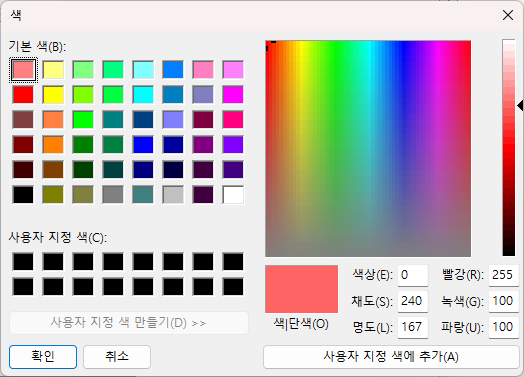Screen dimensions: 524x377
Task: Click inside the rainbow color spectrum field
Action: coord(368,149)
